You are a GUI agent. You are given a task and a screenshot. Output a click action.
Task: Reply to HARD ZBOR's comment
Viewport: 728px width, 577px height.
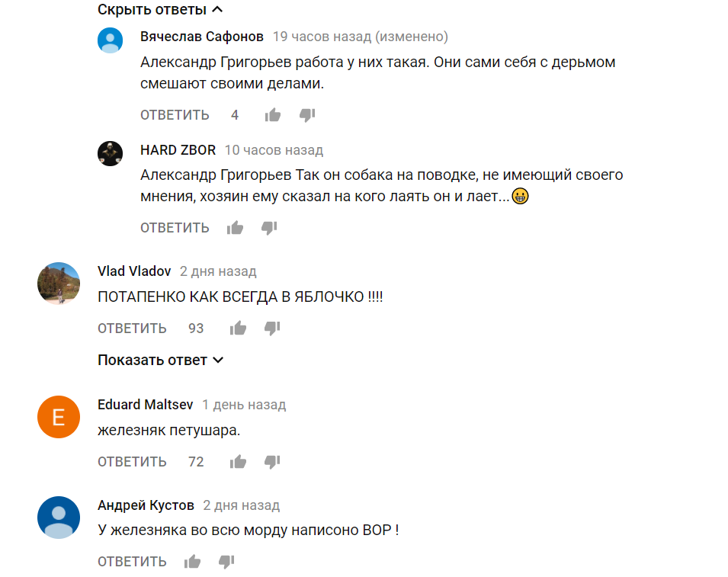point(175,228)
